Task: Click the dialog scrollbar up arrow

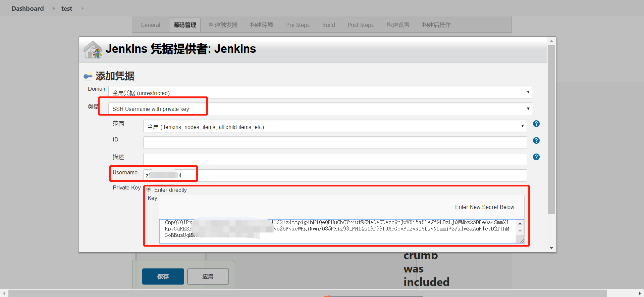Action: click(551, 41)
